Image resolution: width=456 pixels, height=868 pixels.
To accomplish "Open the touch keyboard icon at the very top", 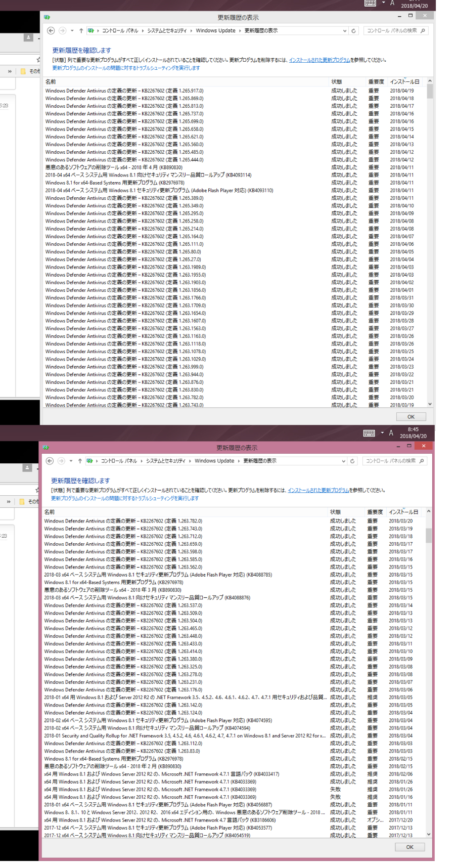I will 371,3.
